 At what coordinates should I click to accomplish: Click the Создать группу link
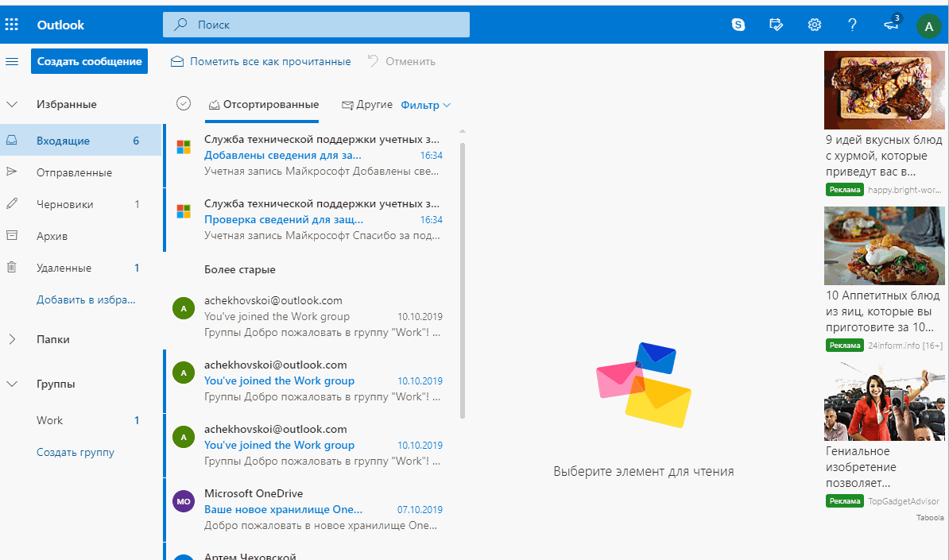(75, 452)
